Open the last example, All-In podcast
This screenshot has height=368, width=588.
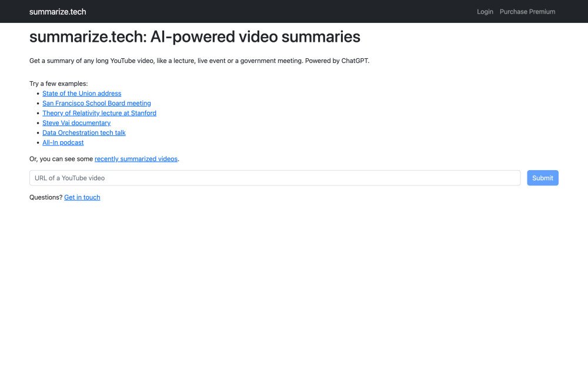pos(63,142)
